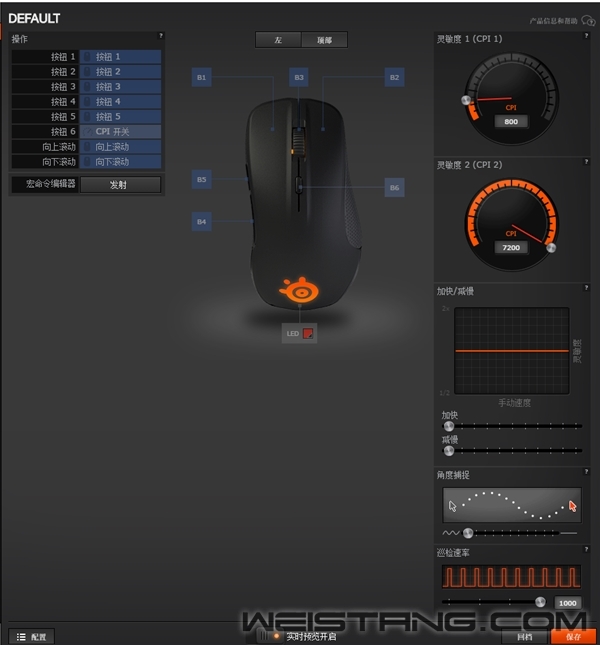The image size is (600, 645).
Task: Open assignment dropdown for 向上滚动
Action: pos(120,146)
